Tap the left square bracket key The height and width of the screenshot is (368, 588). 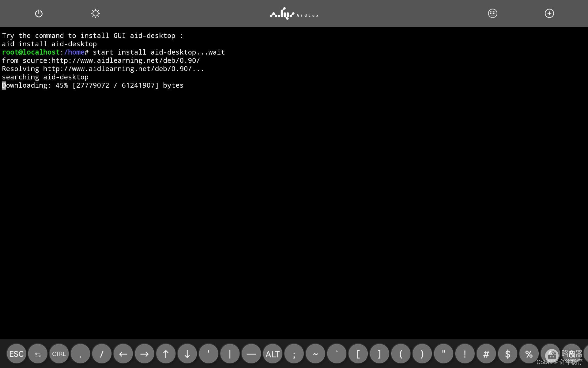pos(358,354)
